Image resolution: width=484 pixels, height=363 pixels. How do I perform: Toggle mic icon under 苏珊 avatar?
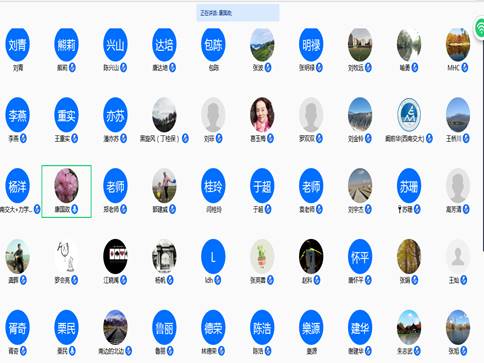(x=417, y=209)
